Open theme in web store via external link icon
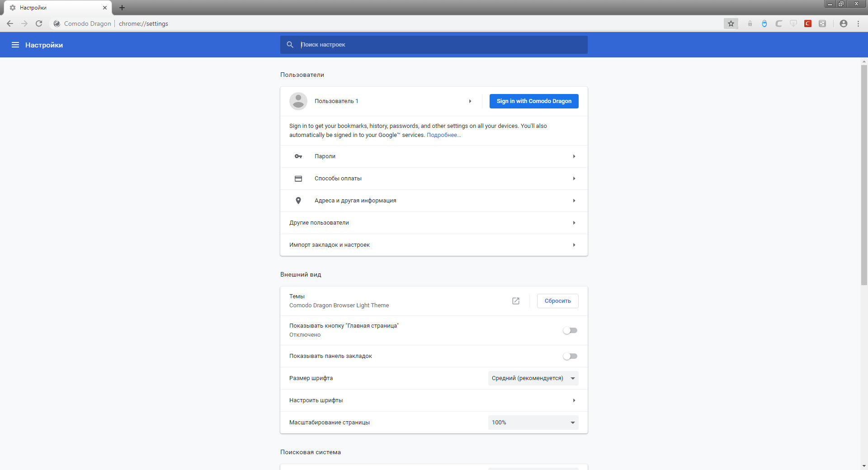This screenshot has width=868, height=470. click(x=516, y=301)
